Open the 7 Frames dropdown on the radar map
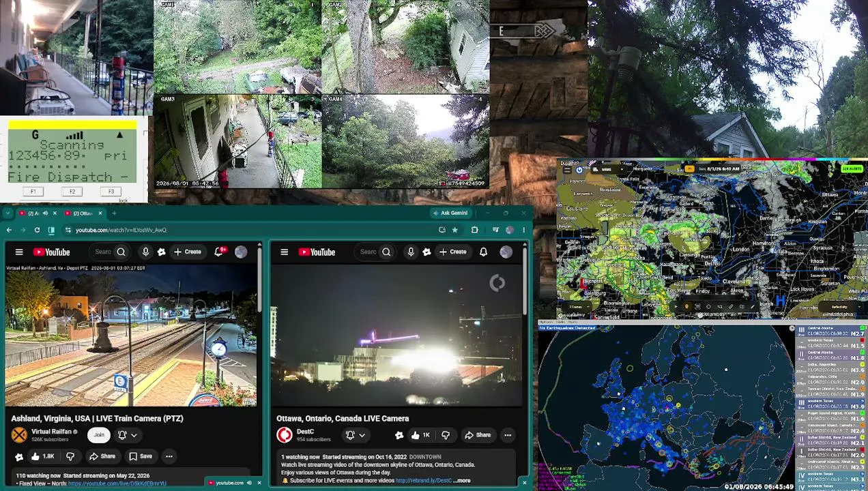The width and height of the screenshot is (868, 491). pos(577,307)
